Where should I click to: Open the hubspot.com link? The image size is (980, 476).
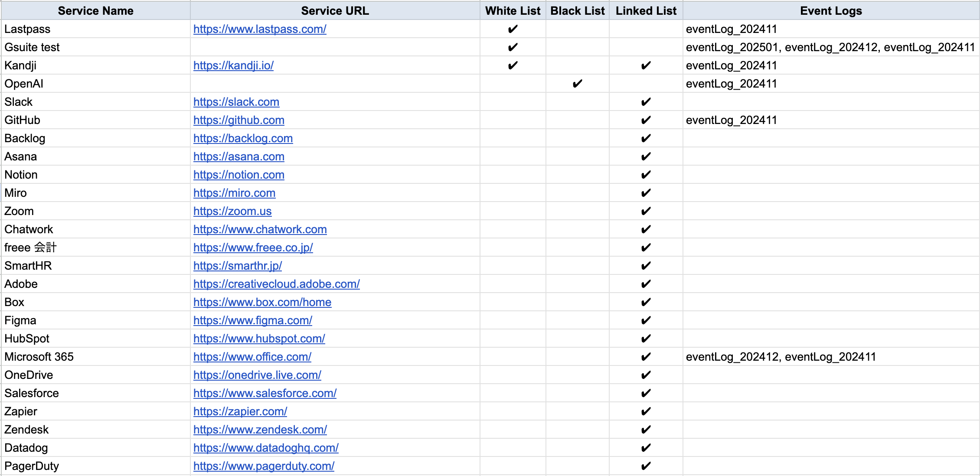259,339
